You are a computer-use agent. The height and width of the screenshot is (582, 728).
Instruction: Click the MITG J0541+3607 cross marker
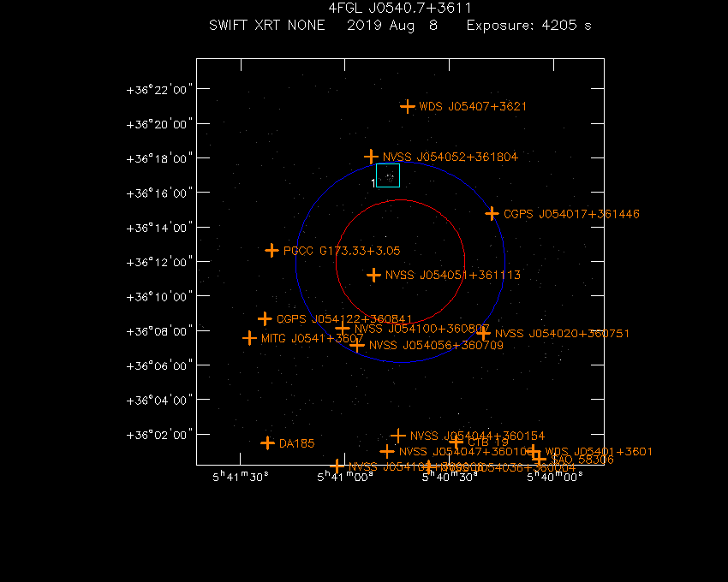250,338
